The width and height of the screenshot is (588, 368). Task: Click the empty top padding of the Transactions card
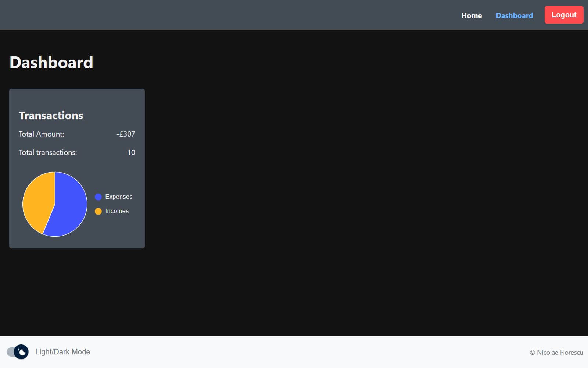point(77,97)
